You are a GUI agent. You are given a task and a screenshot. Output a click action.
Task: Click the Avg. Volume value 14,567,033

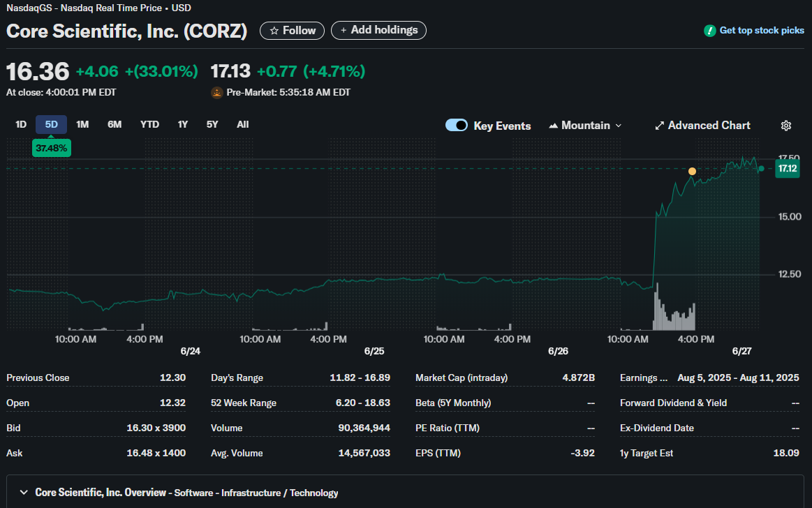coord(364,453)
